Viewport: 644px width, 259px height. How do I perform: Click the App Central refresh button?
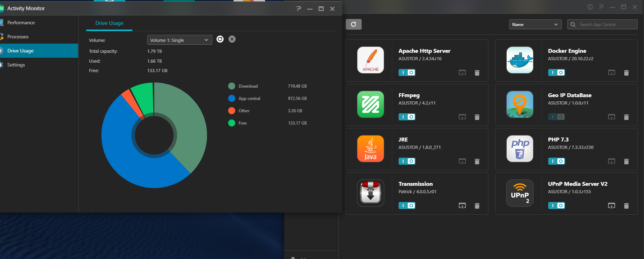354,24
